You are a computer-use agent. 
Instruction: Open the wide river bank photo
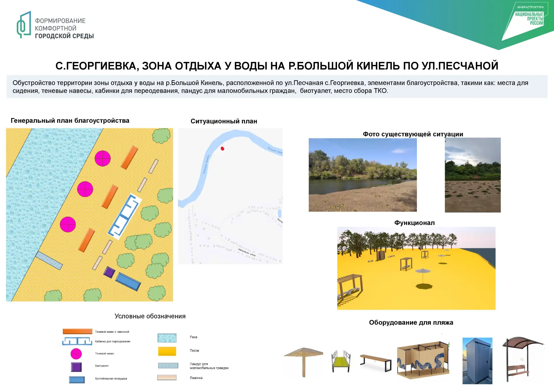363,175
